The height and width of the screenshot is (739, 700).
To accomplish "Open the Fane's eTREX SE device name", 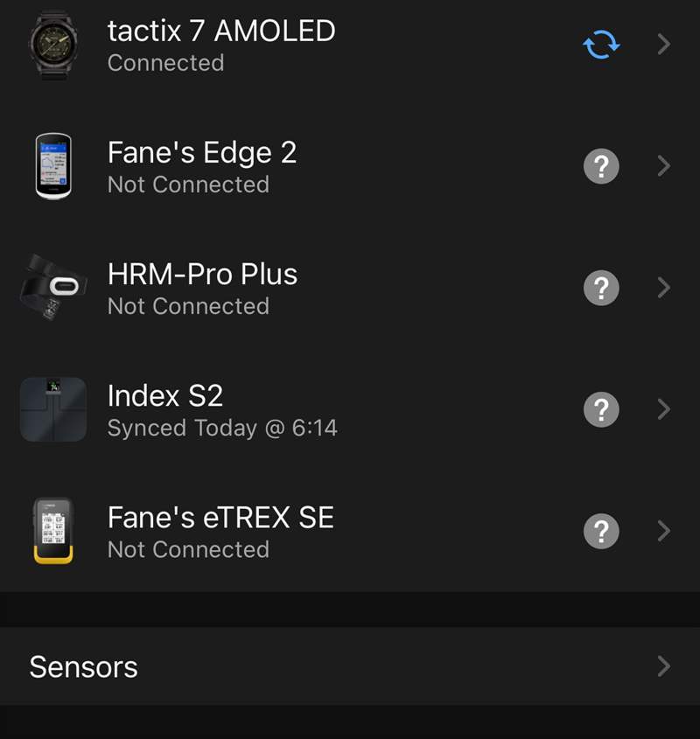I will coord(220,518).
